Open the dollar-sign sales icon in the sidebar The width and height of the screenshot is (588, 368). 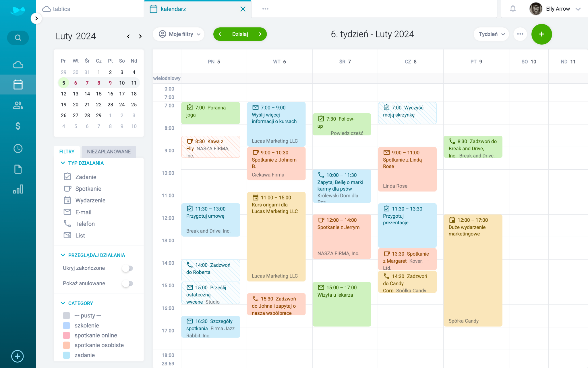point(18,126)
